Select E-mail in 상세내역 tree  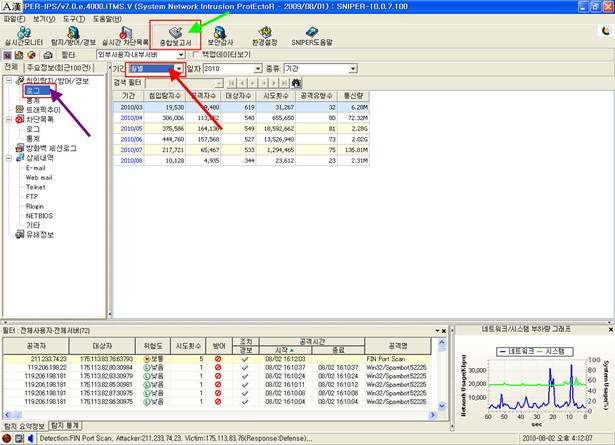click(36, 168)
